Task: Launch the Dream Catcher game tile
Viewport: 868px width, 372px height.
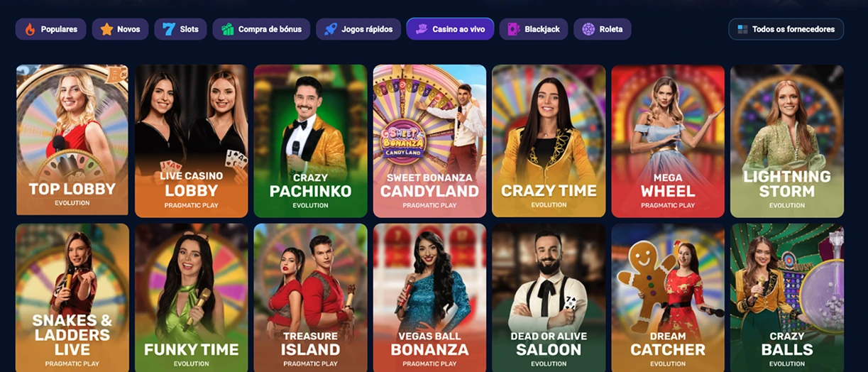Action: 668,298
